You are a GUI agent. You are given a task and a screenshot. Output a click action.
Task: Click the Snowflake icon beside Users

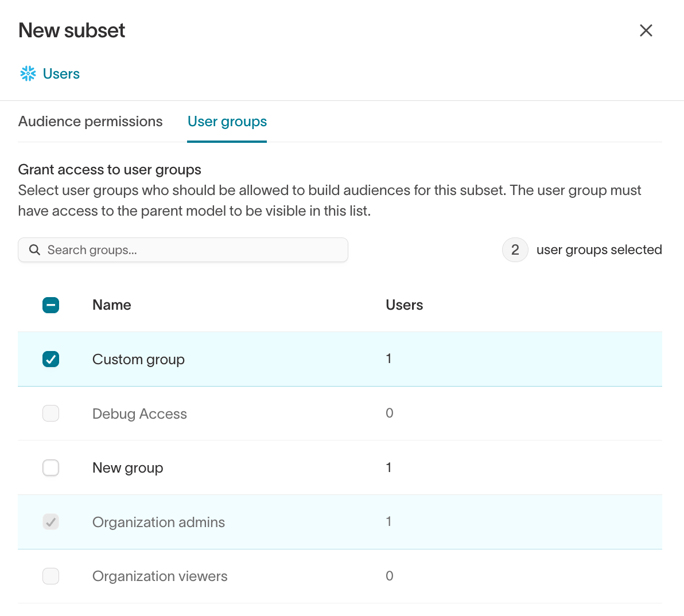pyautogui.click(x=28, y=73)
